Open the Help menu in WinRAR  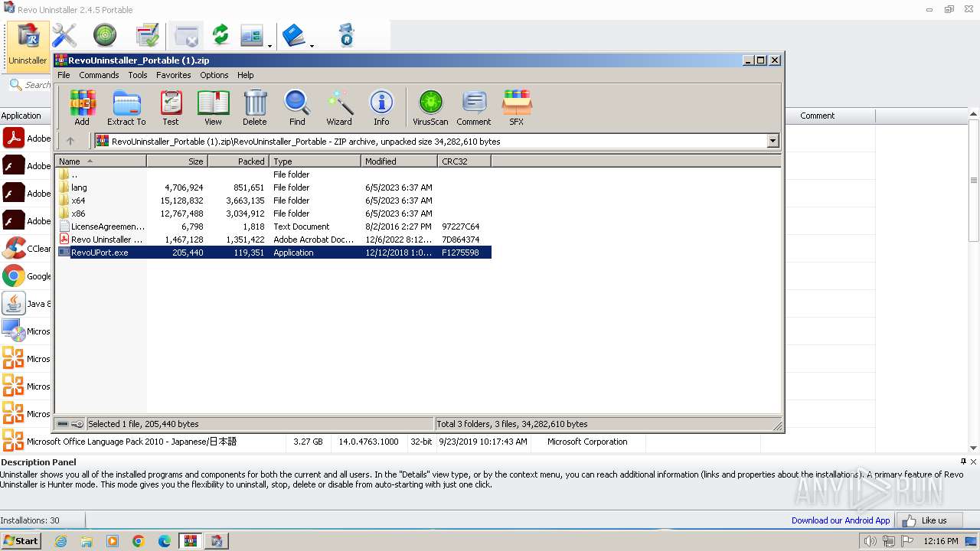(x=245, y=75)
